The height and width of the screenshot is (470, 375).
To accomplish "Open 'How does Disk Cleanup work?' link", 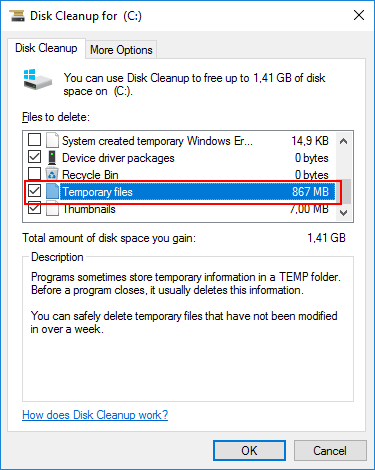I will click(x=95, y=415).
